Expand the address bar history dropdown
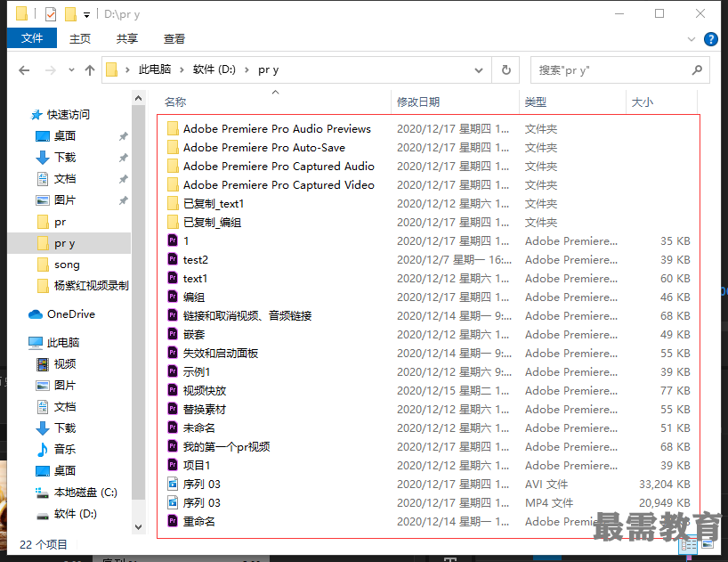 point(479,70)
